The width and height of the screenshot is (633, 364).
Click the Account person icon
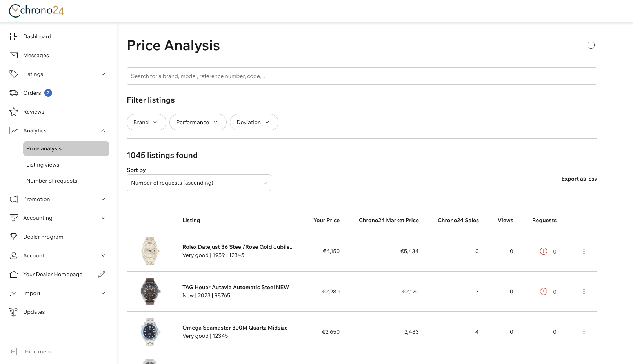(x=14, y=255)
